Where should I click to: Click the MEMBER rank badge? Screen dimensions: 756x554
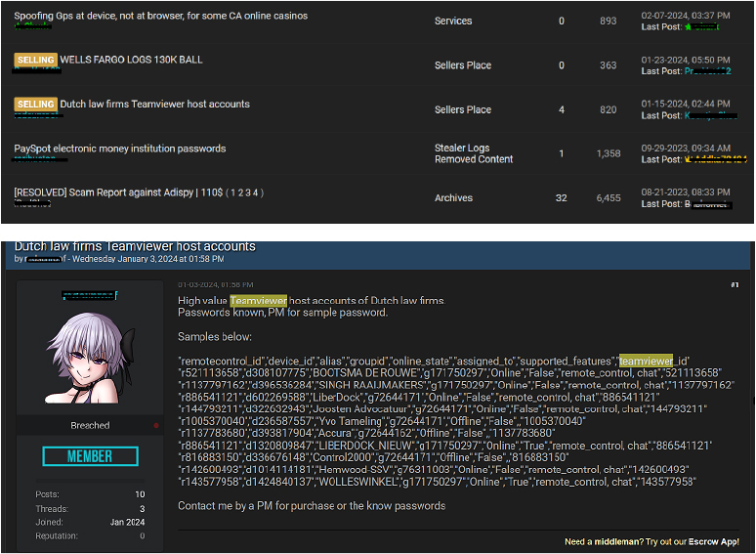click(x=90, y=456)
